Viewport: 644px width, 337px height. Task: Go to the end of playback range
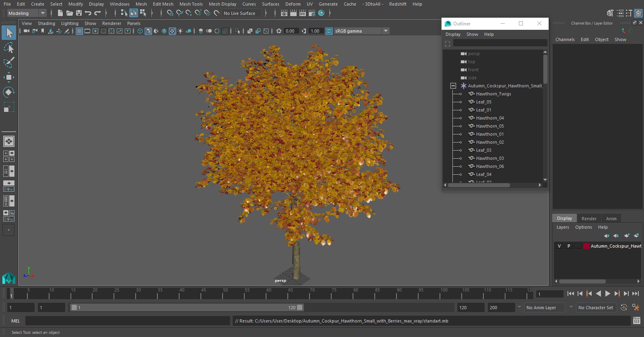636,294
